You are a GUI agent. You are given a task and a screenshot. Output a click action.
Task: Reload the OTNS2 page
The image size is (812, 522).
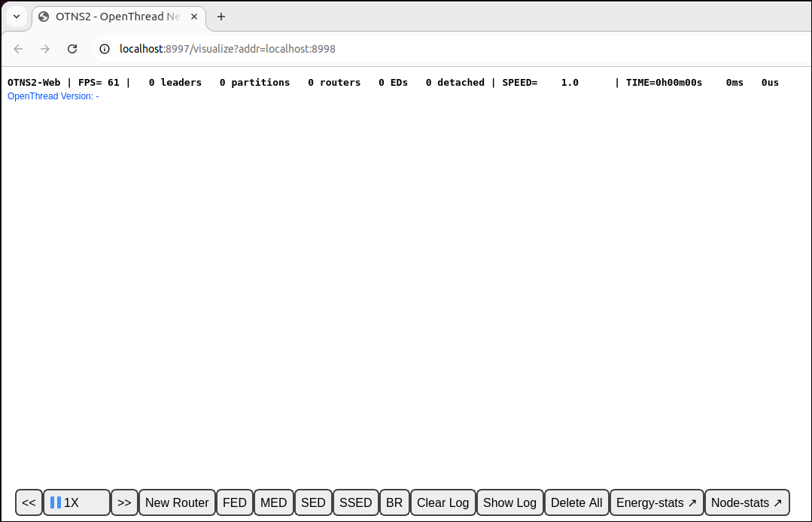click(x=72, y=48)
